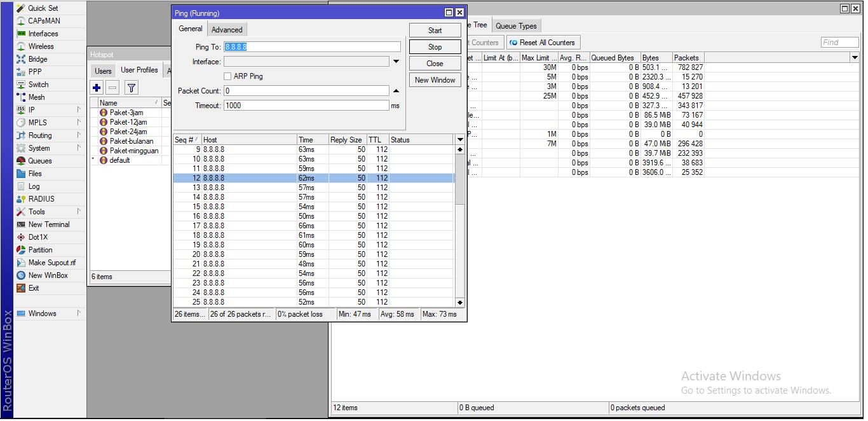Open Tools menu icon
The width and height of the screenshot is (868, 421).
[22, 212]
